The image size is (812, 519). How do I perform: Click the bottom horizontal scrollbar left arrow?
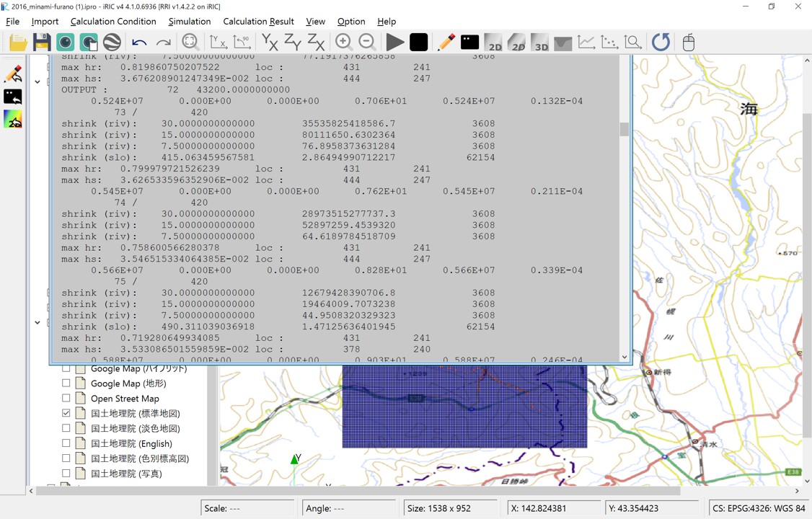click(31, 490)
